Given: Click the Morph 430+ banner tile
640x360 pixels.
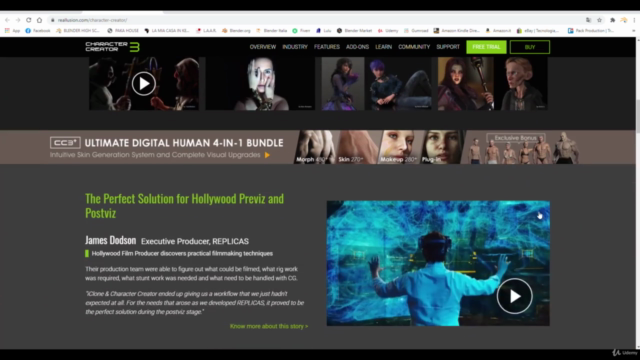Looking at the screenshot, I should 315,147.
